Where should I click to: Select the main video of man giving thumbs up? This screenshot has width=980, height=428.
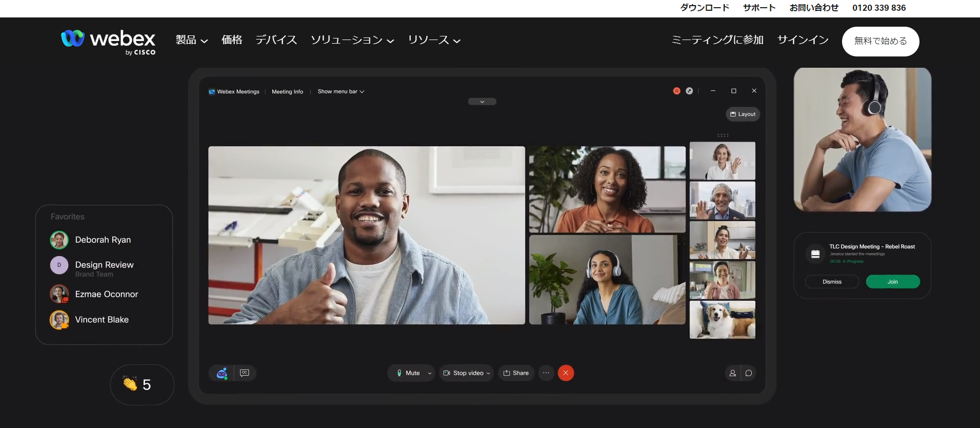[x=367, y=235]
